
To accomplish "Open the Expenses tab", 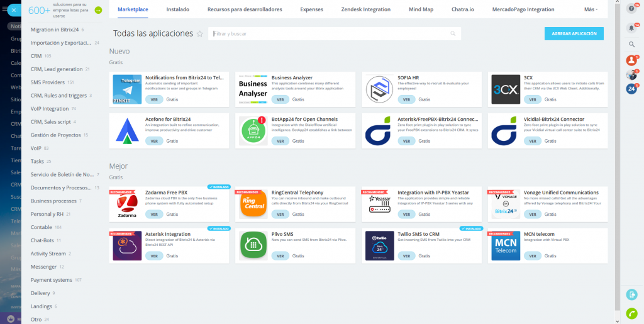I will (312, 9).
